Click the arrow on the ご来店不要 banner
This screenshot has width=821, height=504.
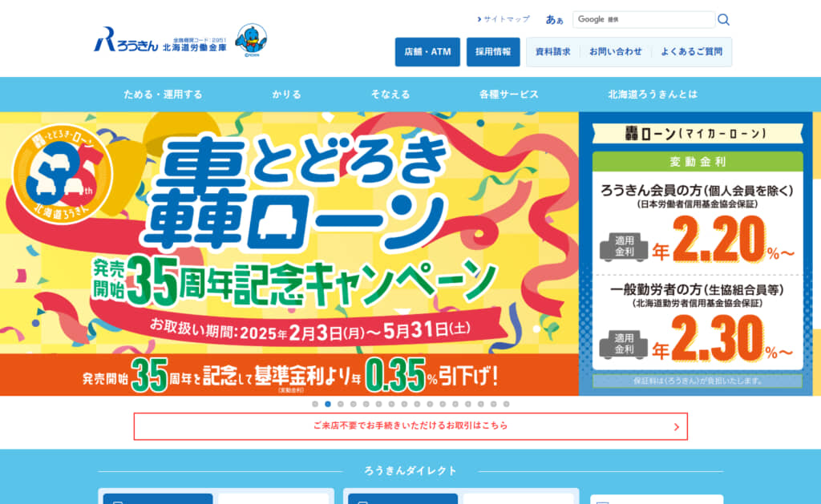coord(676,427)
